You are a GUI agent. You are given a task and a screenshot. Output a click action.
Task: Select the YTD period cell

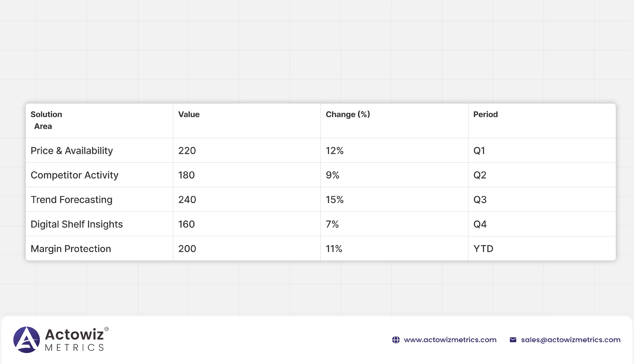483,248
